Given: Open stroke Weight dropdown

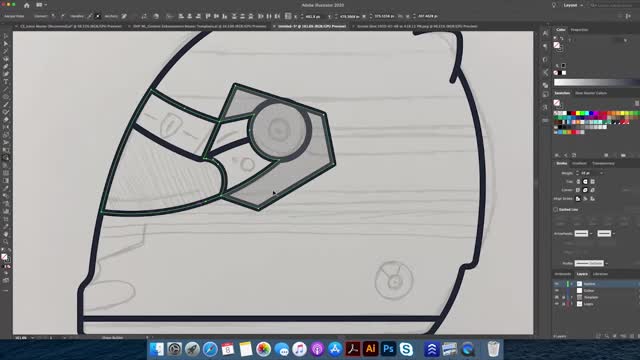Looking at the screenshot, I should pyautogui.click(x=601, y=173).
